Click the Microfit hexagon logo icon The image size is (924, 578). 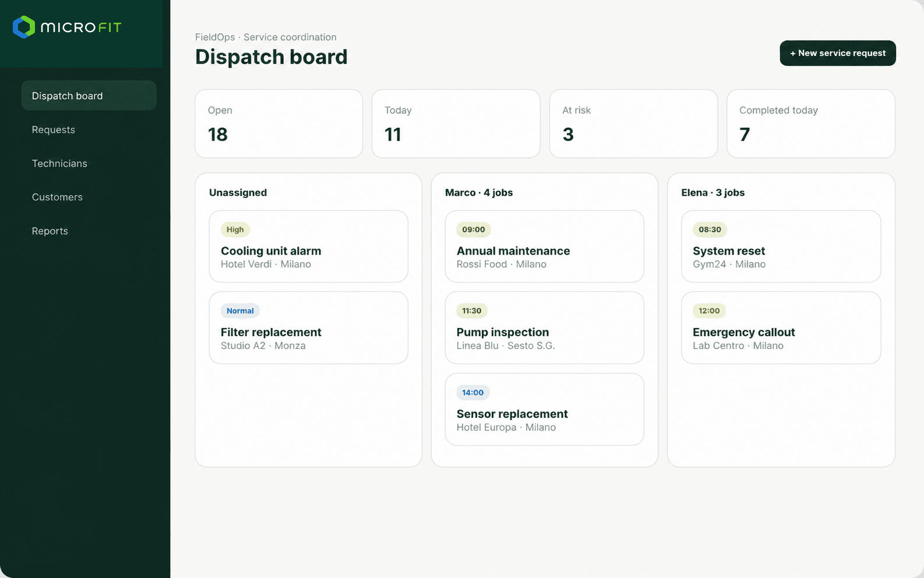click(x=24, y=27)
